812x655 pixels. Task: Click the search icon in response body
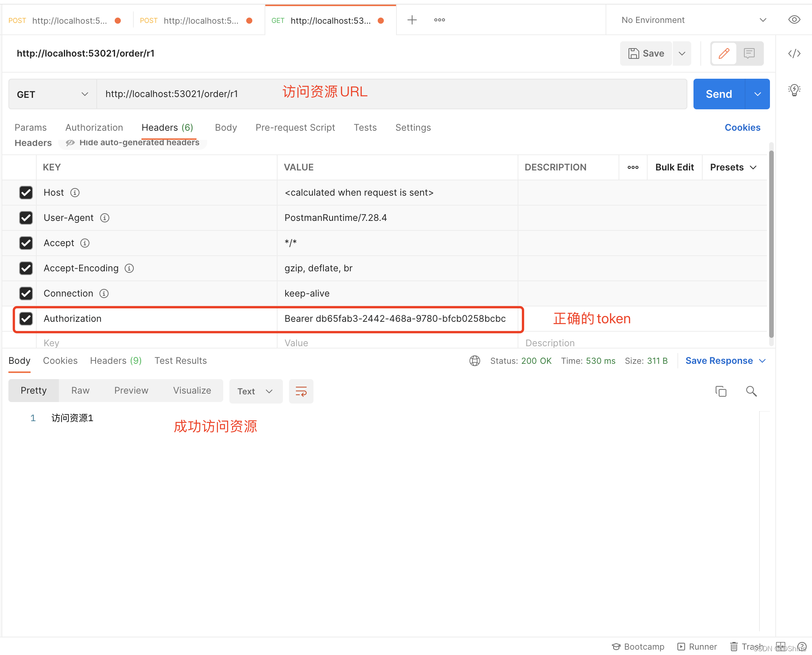[751, 391]
